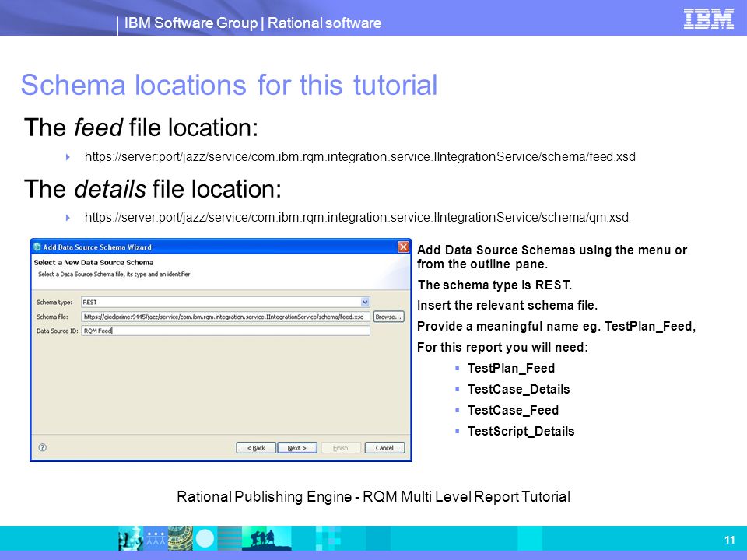Click "Select a New Data Source Schema" heading
747x560 pixels.
click(x=93, y=262)
